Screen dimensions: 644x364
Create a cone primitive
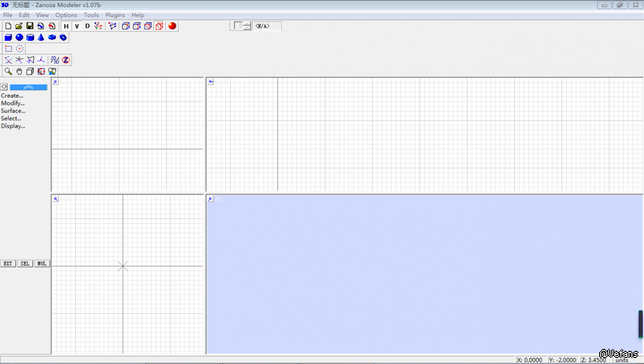click(x=41, y=37)
